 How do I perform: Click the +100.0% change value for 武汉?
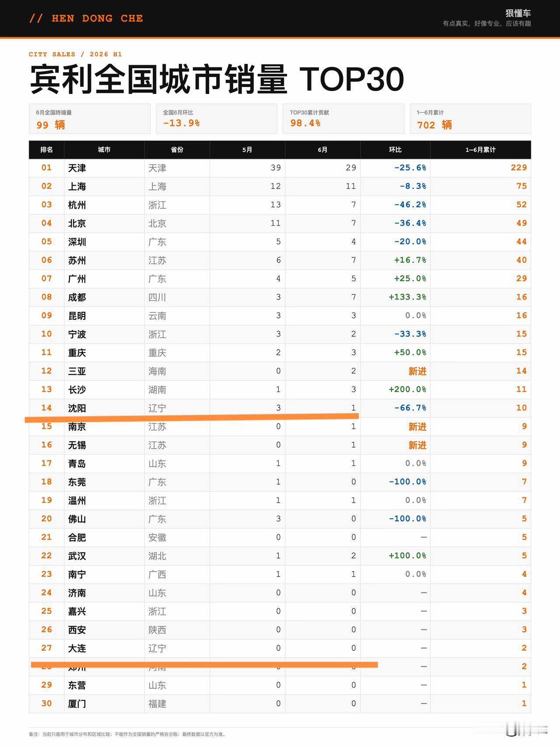pos(407,556)
